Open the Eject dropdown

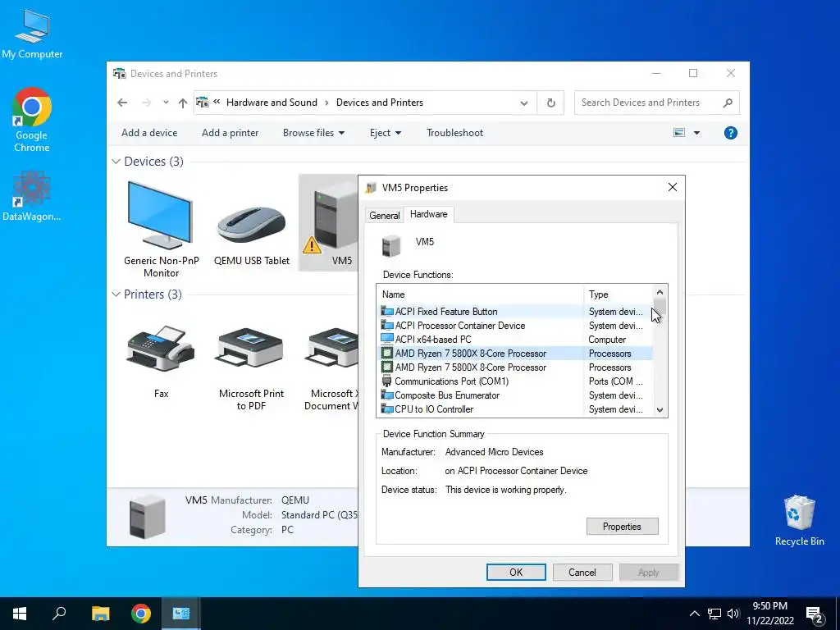pyautogui.click(x=386, y=133)
